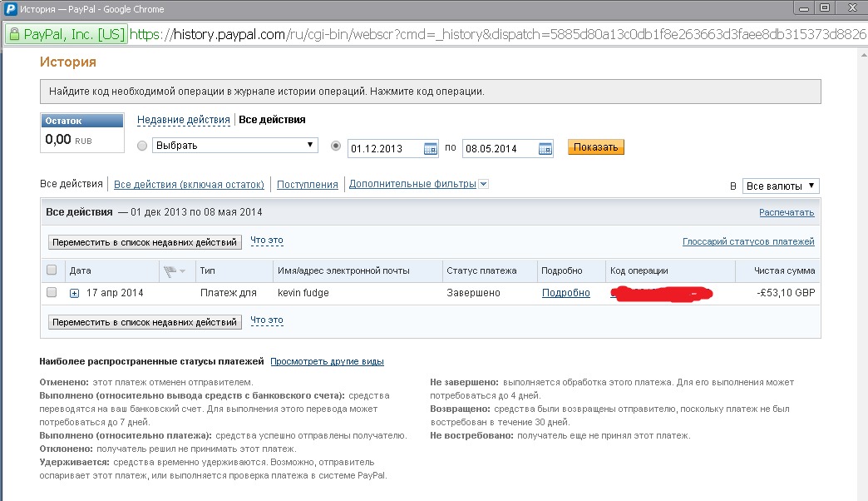Click the scrollbar up arrow
The image size is (868, 501).
(x=864, y=55)
